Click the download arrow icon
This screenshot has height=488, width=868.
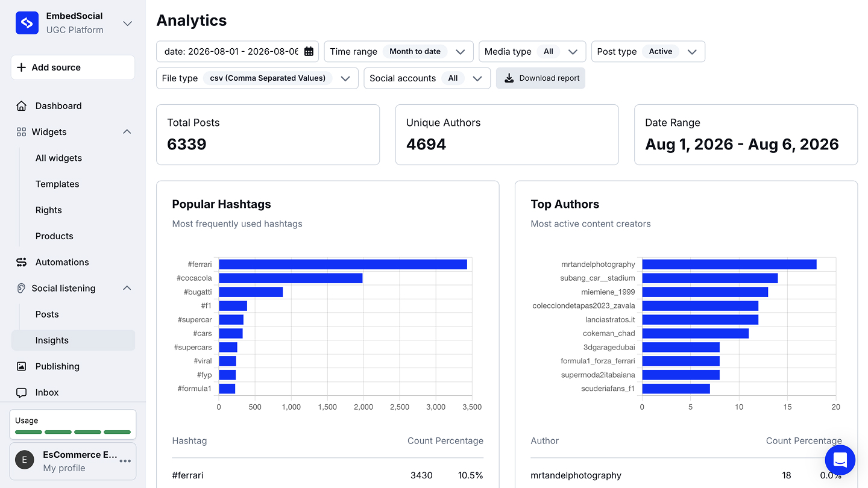(509, 78)
